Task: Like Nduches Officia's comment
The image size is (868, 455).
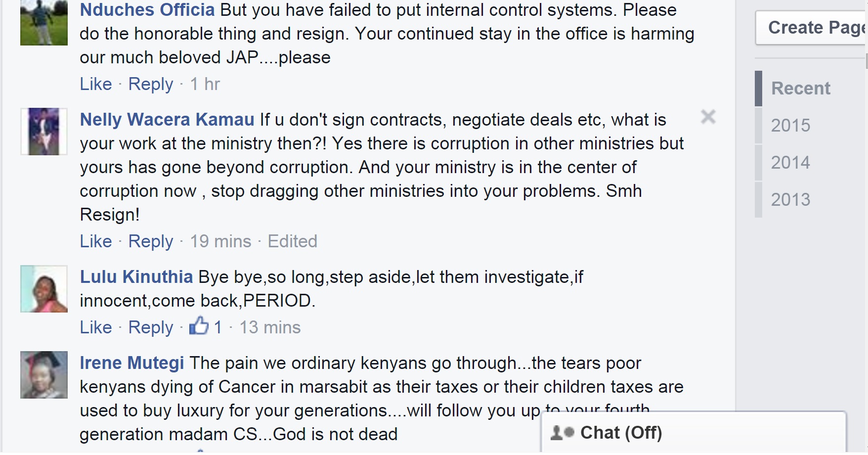Action: 96,84
